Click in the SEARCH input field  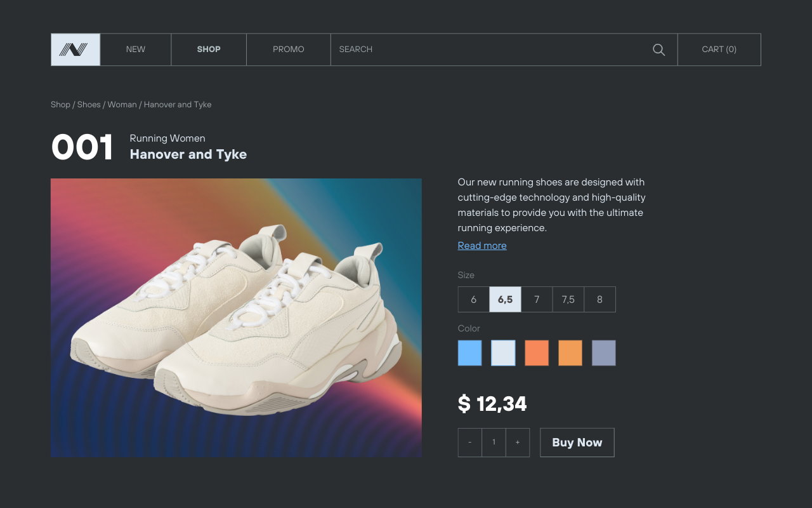[x=488, y=50]
